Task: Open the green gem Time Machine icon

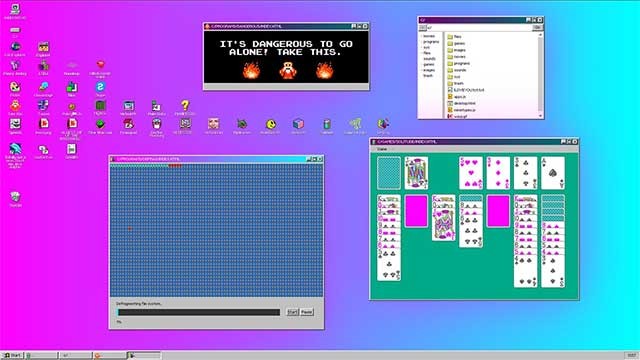Action: 100,123
